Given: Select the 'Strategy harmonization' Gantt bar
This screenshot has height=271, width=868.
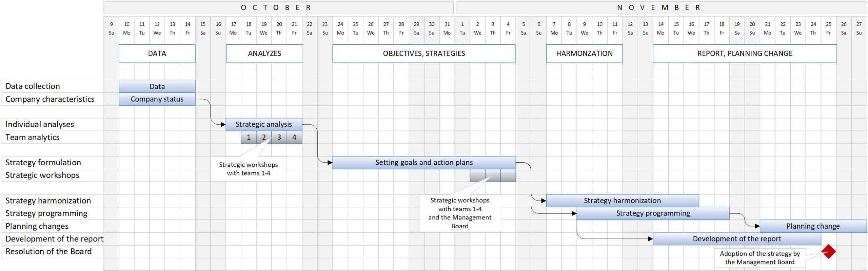Looking at the screenshot, I should click(622, 201).
